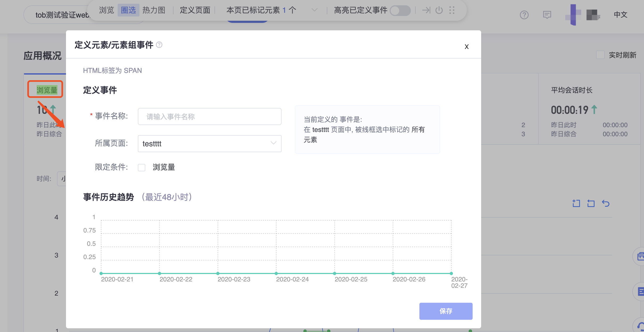Switch to 浏览 mode in toolbar

(x=106, y=10)
